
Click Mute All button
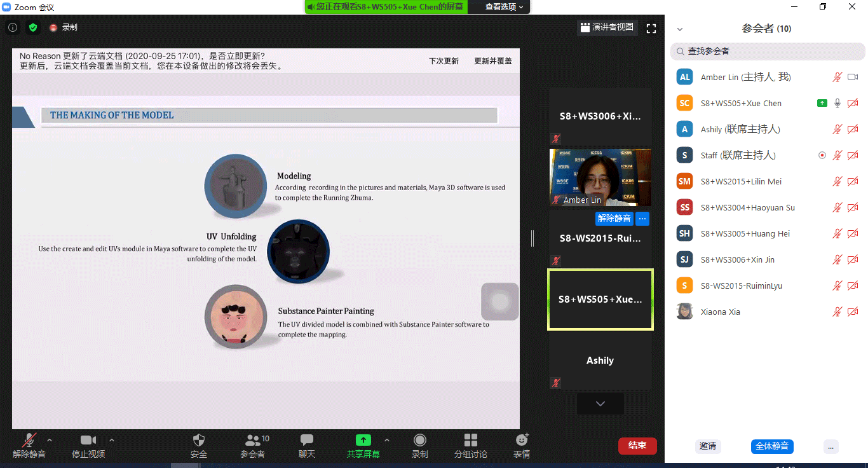point(772,446)
